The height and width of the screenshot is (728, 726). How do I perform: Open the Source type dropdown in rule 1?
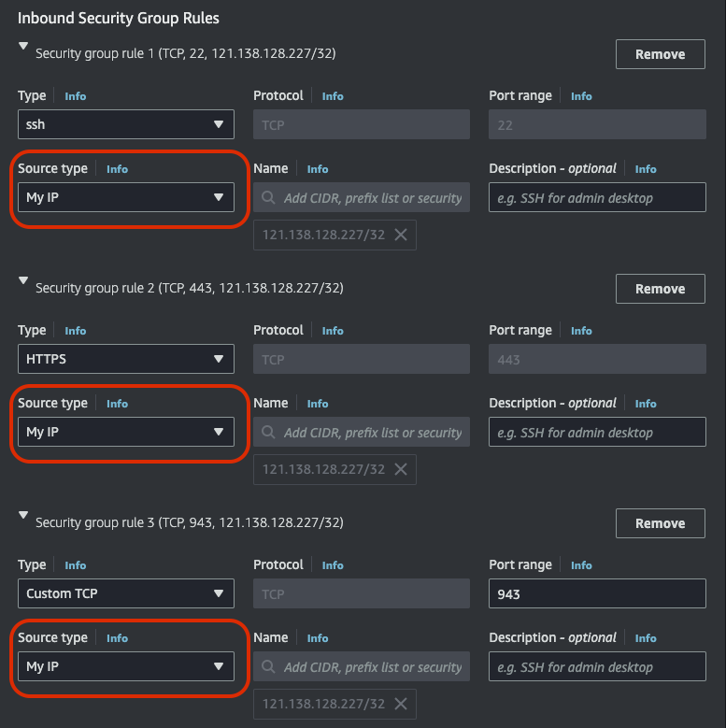click(x=126, y=197)
